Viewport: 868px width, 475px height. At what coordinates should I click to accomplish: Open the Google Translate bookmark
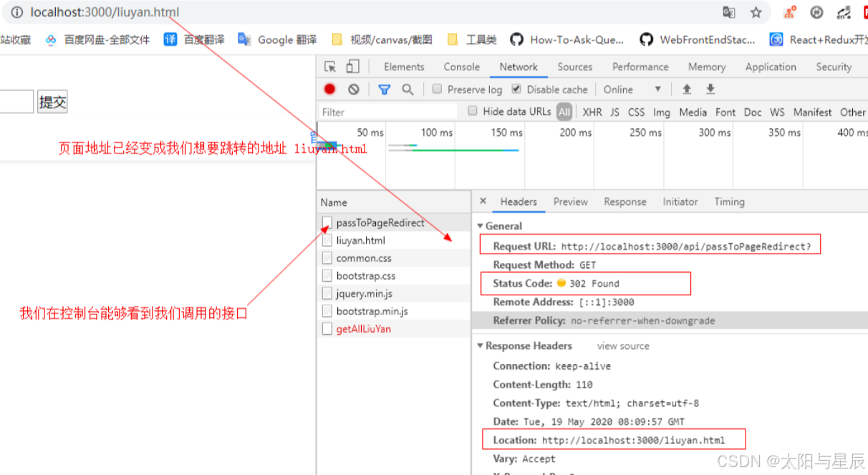pyautogui.click(x=277, y=39)
